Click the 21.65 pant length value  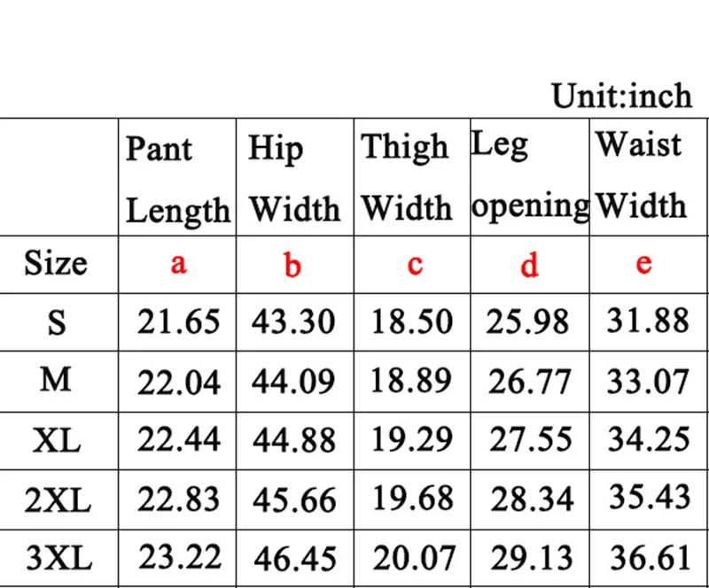pos(179,321)
